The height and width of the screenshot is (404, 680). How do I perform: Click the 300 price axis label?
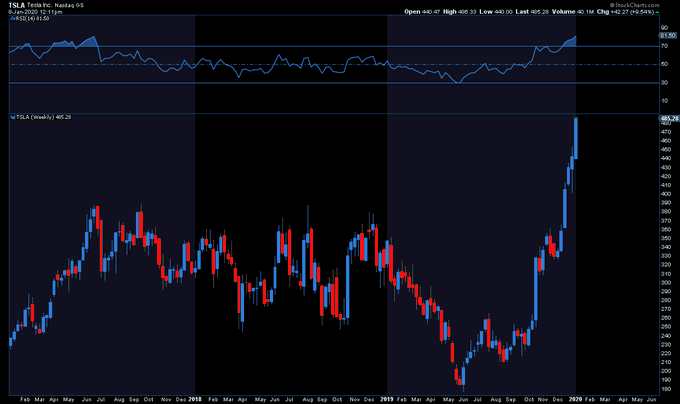pyautogui.click(x=666, y=283)
